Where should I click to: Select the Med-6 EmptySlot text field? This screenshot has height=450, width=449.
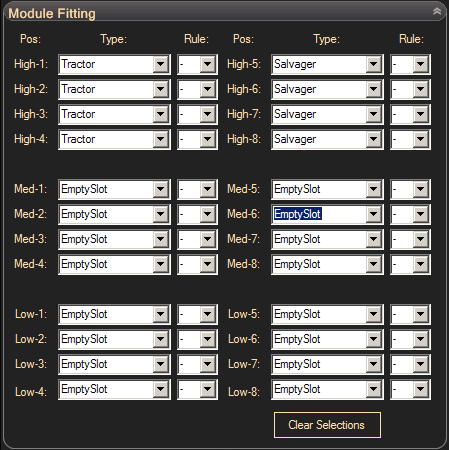pos(319,214)
